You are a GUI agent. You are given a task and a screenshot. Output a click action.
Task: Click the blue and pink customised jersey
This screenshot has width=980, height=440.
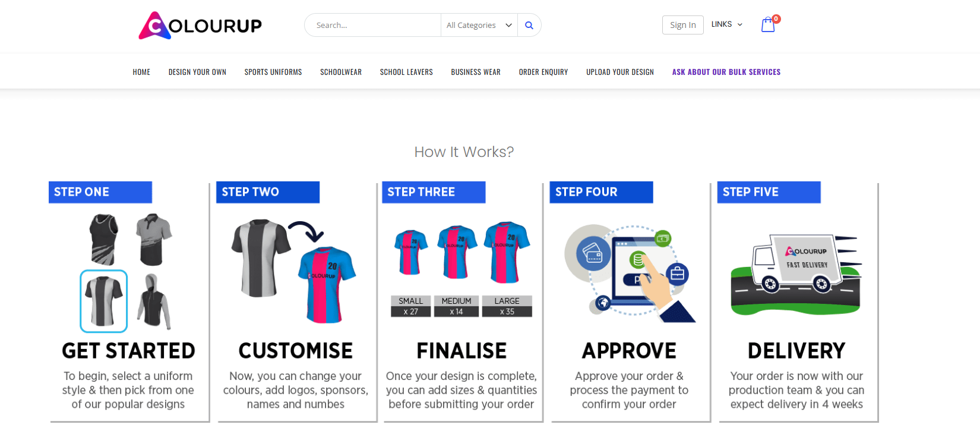[327, 285]
